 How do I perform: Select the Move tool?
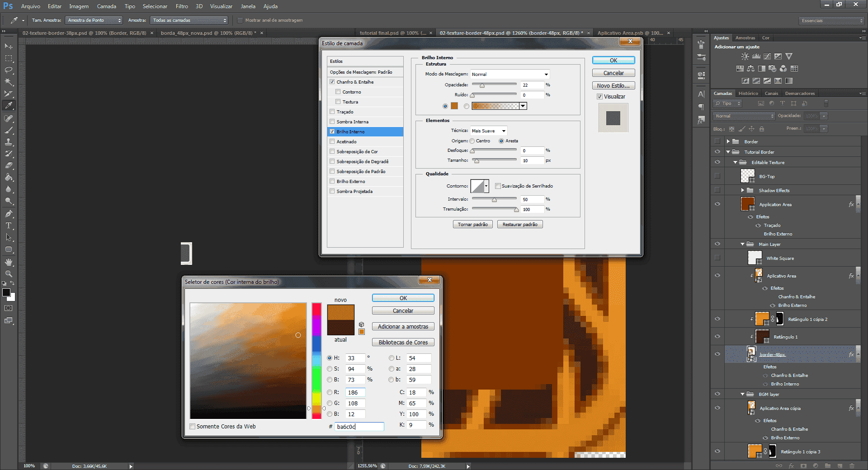9,46
